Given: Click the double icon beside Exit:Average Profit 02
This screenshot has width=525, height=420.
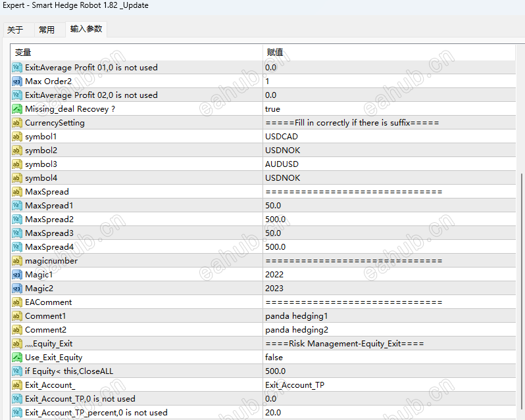Looking at the screenshot, I should 17,95.
